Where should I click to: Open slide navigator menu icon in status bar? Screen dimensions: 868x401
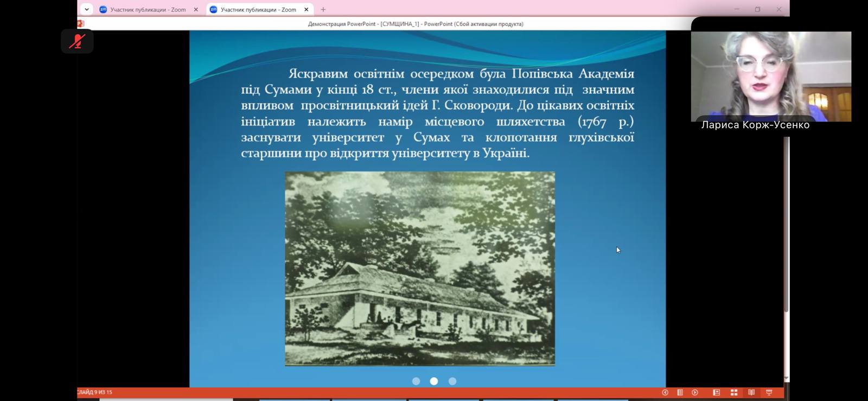tap(680, 392)
